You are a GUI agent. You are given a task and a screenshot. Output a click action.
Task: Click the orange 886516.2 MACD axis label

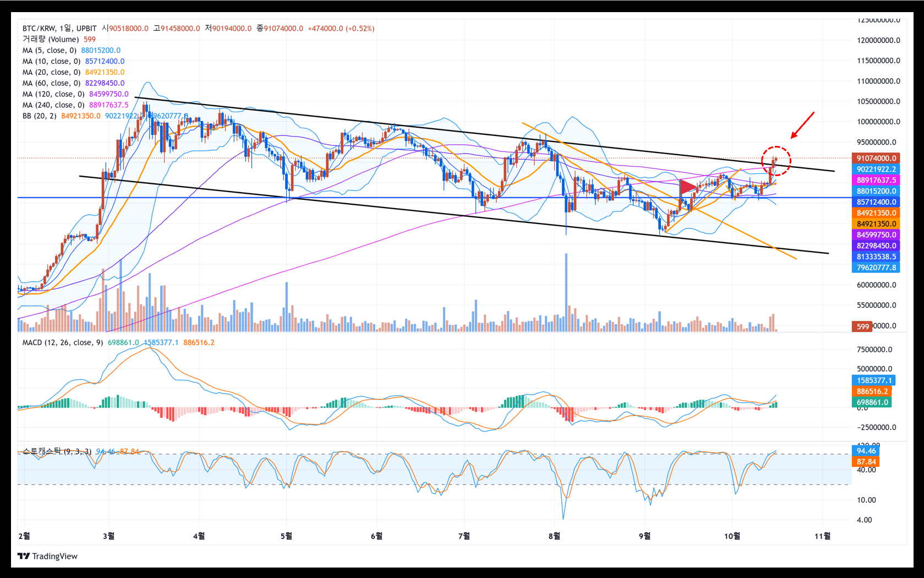[872, 391]
